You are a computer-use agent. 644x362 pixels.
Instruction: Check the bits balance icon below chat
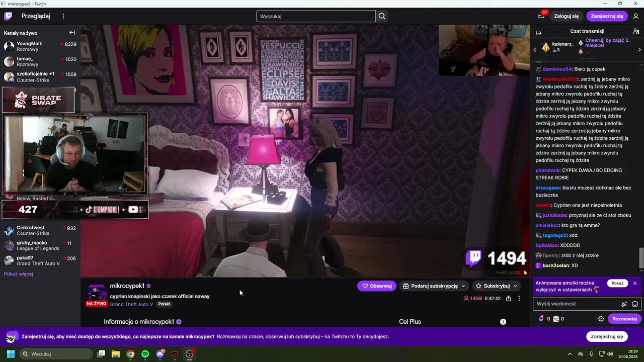541,319
